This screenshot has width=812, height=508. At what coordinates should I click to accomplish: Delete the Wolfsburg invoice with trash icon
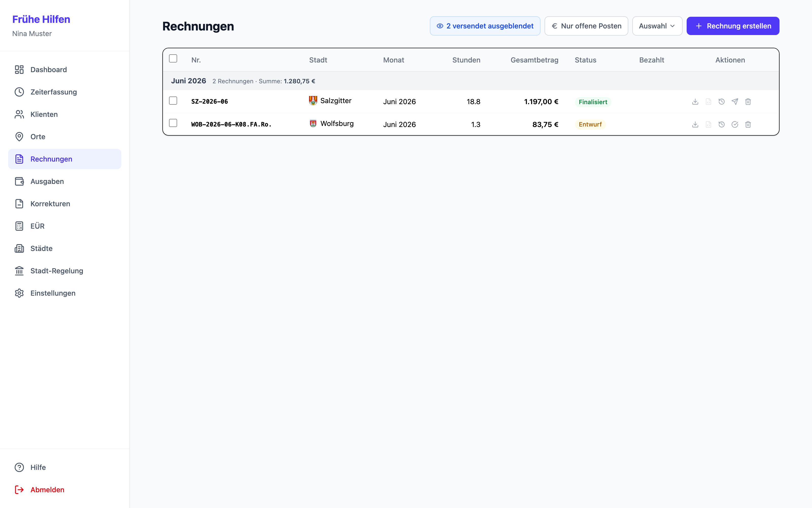pos(748,124)
